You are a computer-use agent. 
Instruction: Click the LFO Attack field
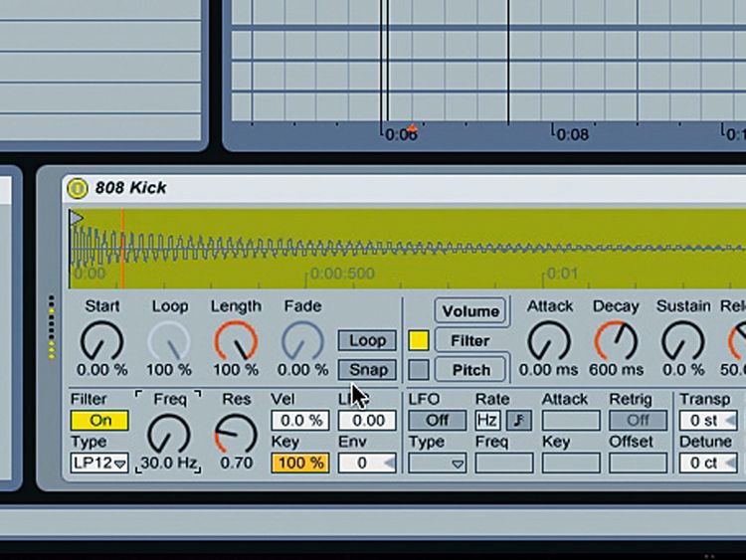(571, 421)
